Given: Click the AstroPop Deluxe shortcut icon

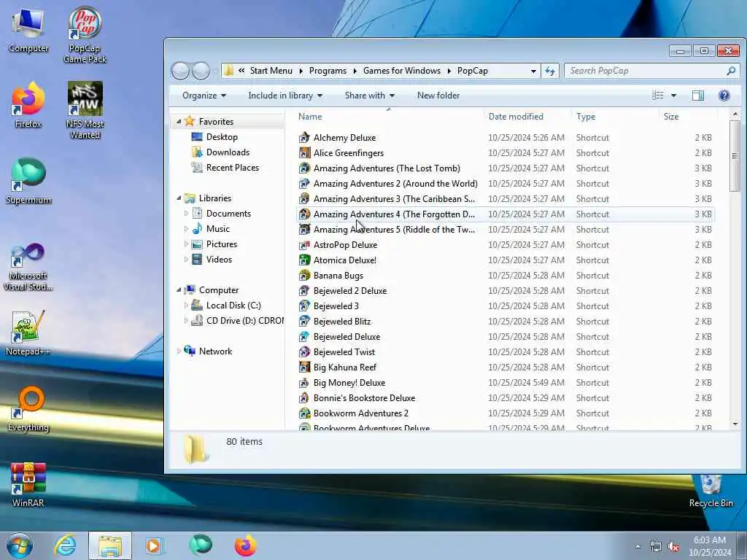Looking at the screenshot, I should (x=304, y=245).
